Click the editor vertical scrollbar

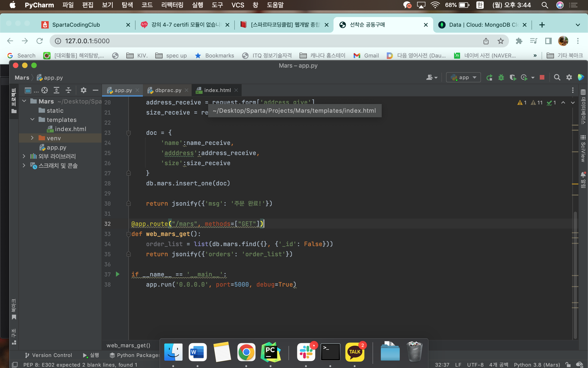575,275
